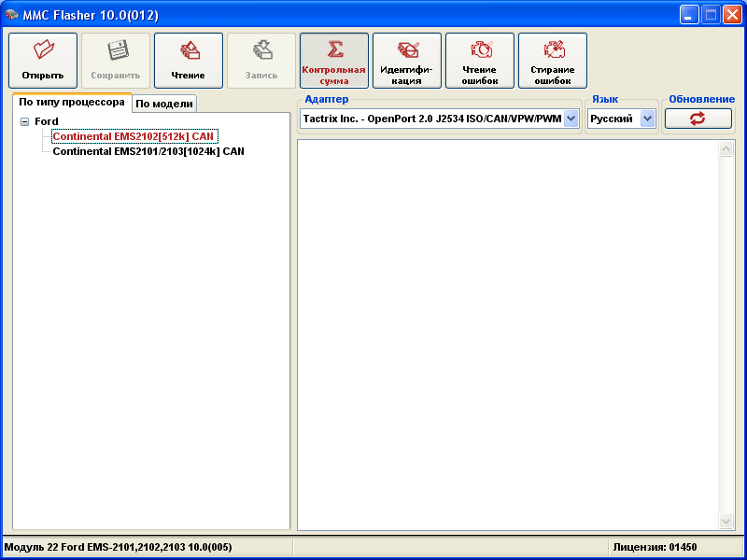Open the Адаптер dropdown arrow
Viewport: 747px width, 560px height.
pyautogui.click(x=571, y=119)
